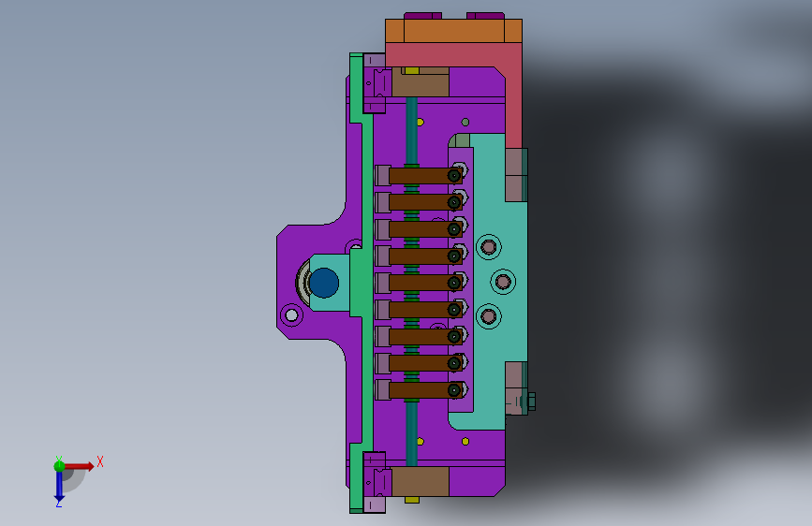Pick the white hole in purple flange
Screen dimensions: 812x526
coord(291,314)
